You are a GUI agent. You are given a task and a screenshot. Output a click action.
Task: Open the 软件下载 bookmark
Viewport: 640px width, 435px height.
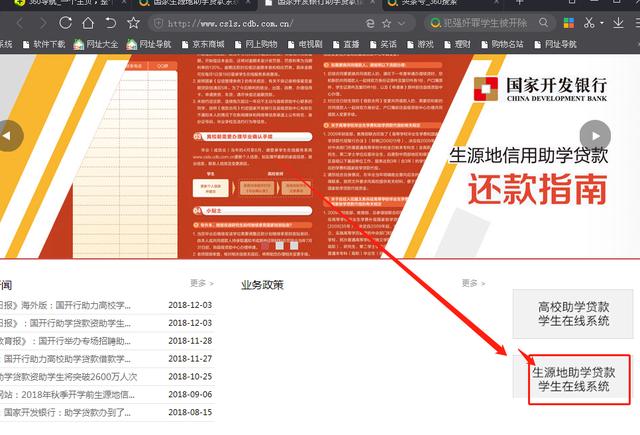click(44, 44)
